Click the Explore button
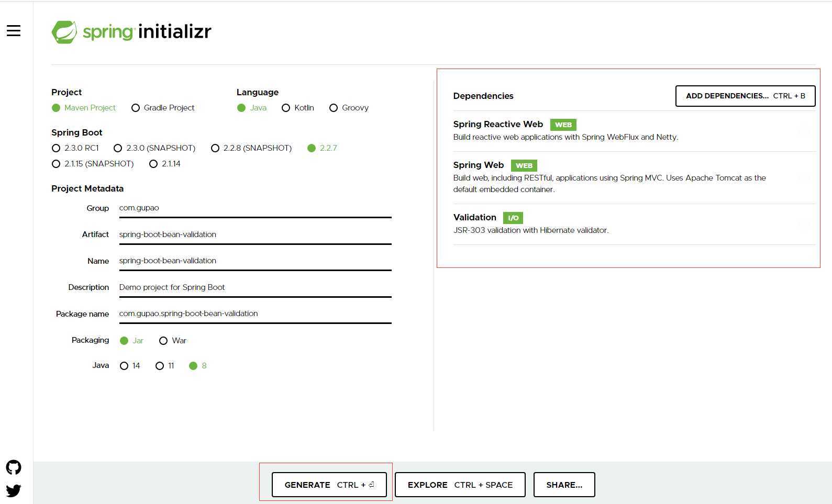 coord(460,485)
